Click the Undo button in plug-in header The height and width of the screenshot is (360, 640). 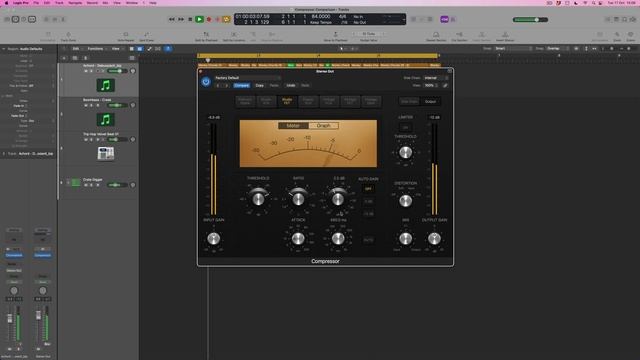(291, 85)
